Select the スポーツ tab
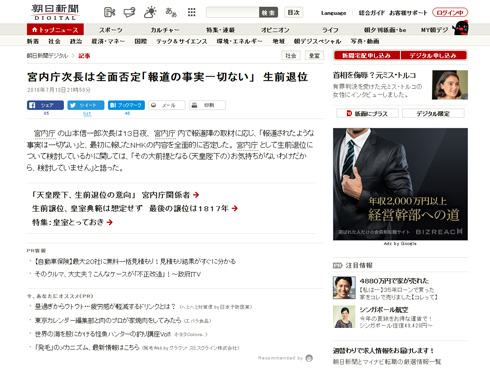This screenshot has height=368, width=490. pos(111,30)
